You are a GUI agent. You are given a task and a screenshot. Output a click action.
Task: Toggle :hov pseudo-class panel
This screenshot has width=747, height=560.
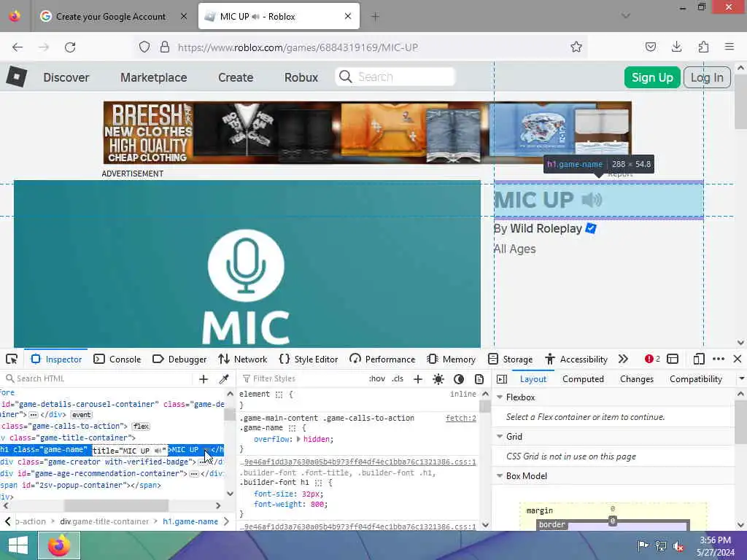[377, 378]
